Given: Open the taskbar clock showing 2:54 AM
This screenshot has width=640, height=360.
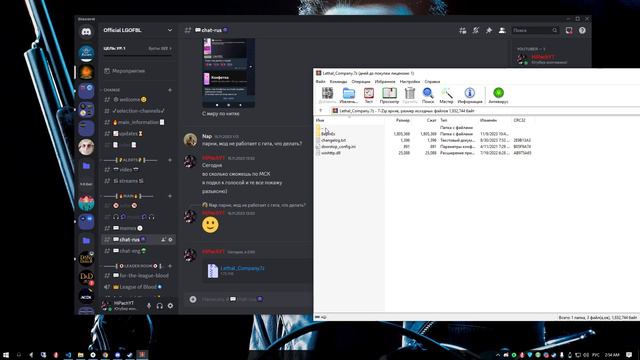Looking at the screenshot, I should tap(612, 355).
